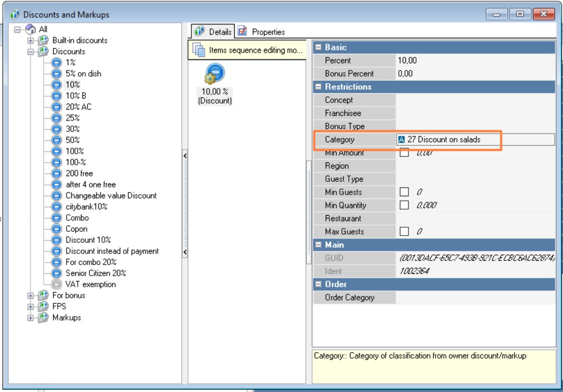Screen dimensions: 563x392
Task: Select the citybank10% discount icon
Action: coord(56,207)
